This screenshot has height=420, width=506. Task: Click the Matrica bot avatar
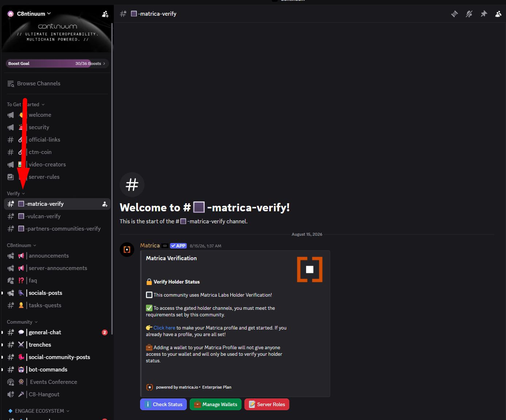[x=127, y=250]
